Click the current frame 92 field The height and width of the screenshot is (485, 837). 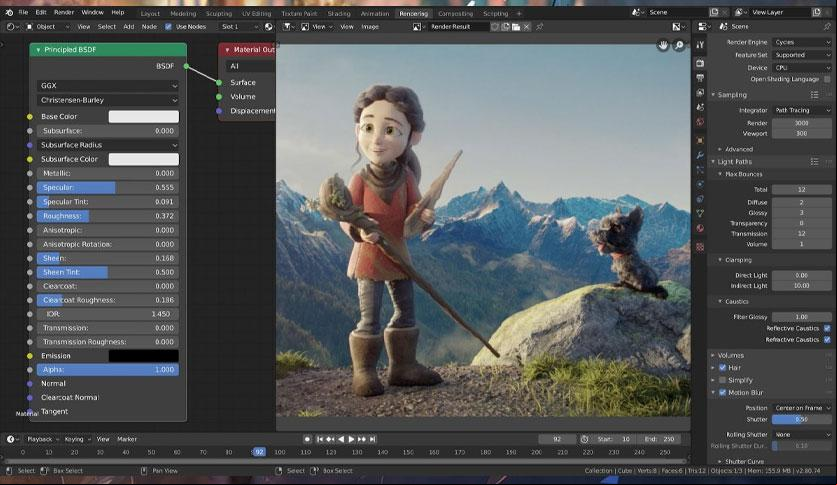[557, 439]
